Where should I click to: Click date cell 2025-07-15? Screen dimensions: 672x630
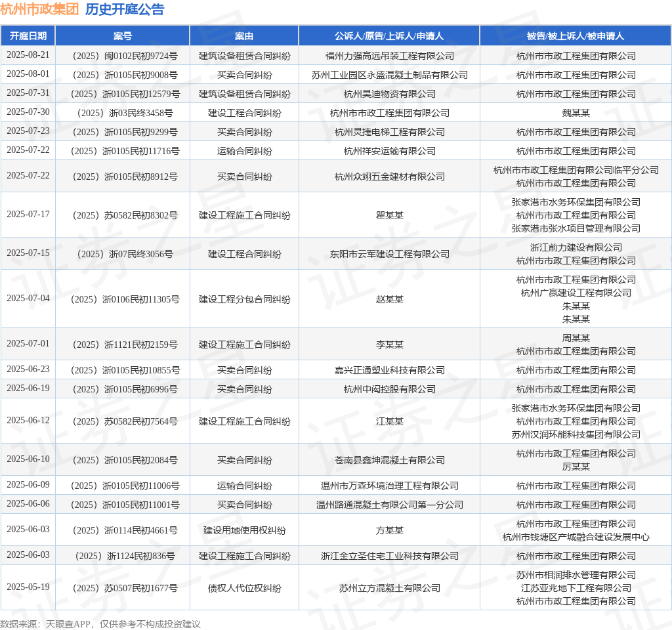28,253
